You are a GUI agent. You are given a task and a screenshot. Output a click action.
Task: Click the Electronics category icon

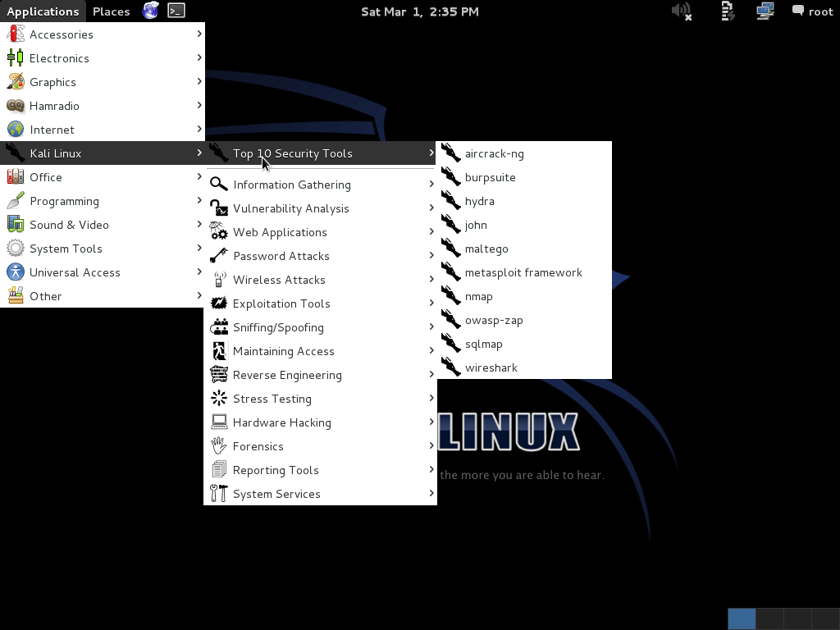[16, 58]
